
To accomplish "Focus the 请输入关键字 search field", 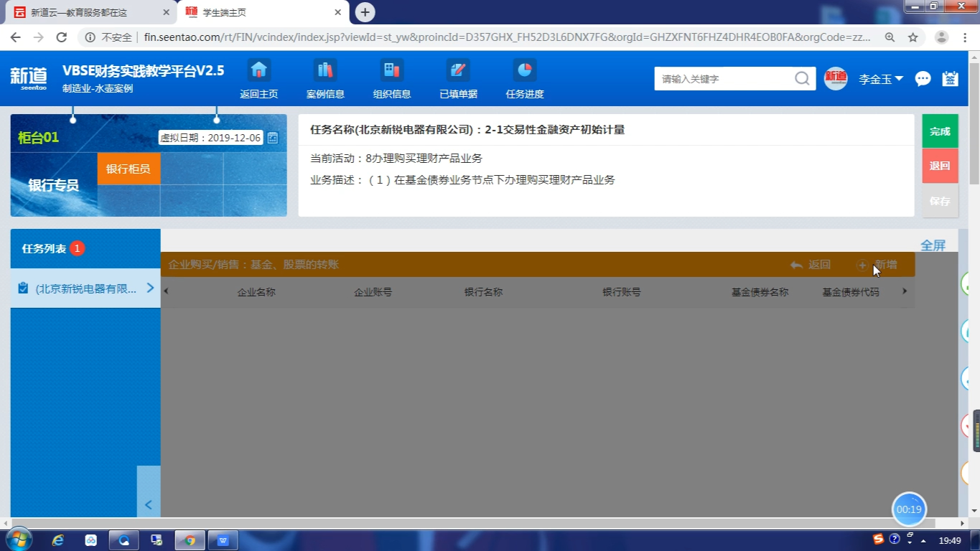I will (724, 79).
